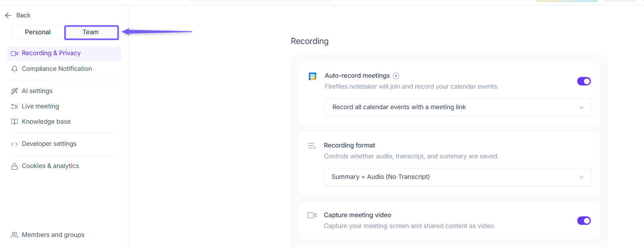Viewport: 644px width, 247px height.
Task: Expand the Recording format dropdown
Action: (457, 177)
